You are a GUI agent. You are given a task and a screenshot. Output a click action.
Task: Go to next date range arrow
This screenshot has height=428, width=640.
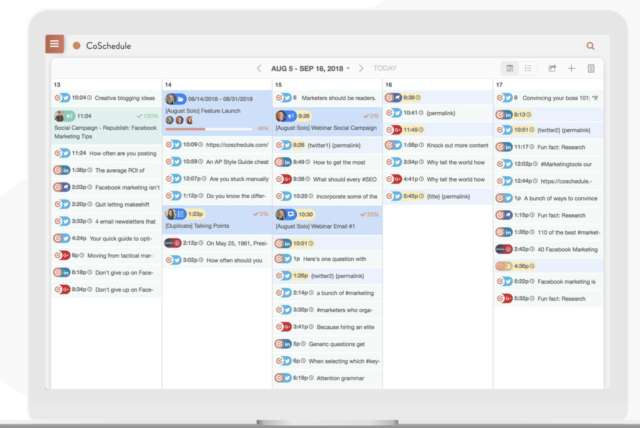coord(361,68)
